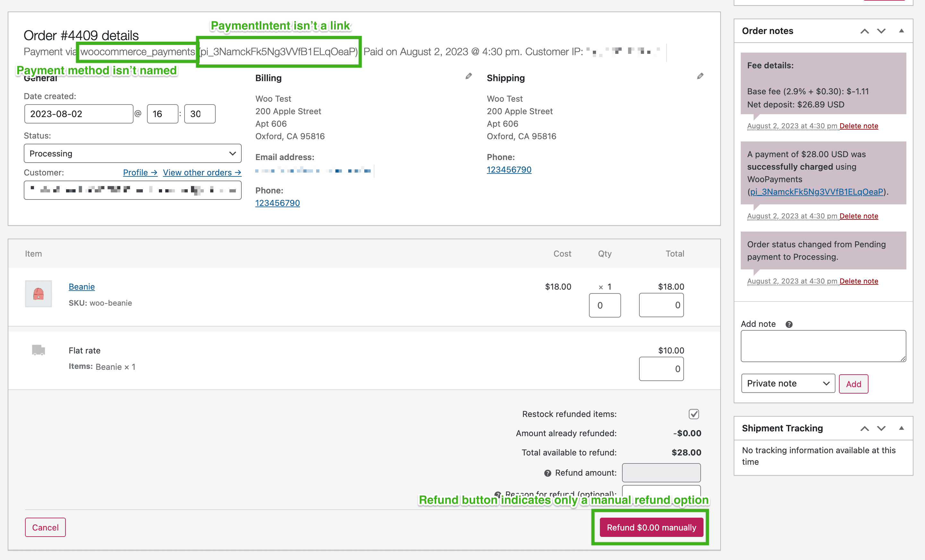Screen dimensions: 925x560
Task: Open View other orders link
Action: [x=202, y=173]
